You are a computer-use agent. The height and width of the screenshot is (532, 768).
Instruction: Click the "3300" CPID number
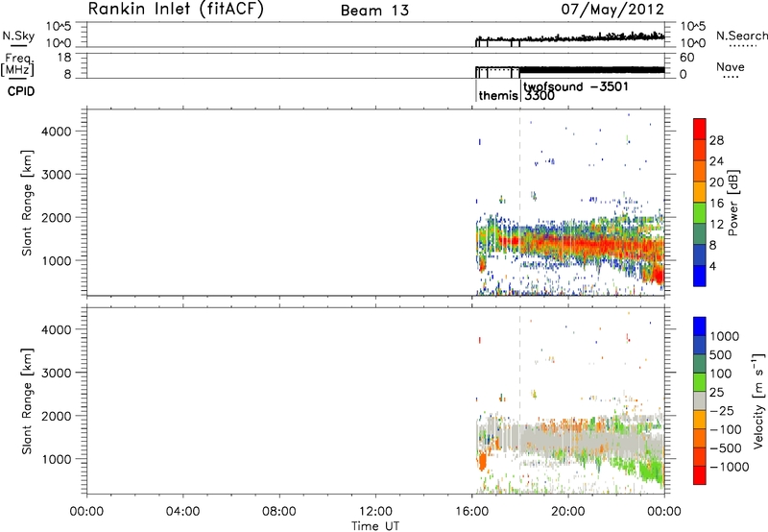[x=540, y=96]
